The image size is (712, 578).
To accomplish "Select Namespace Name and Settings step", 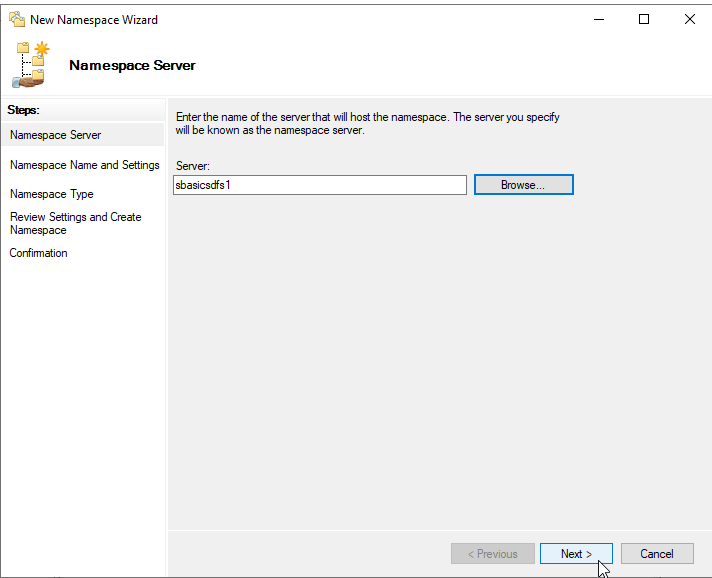I will [84, 165].
